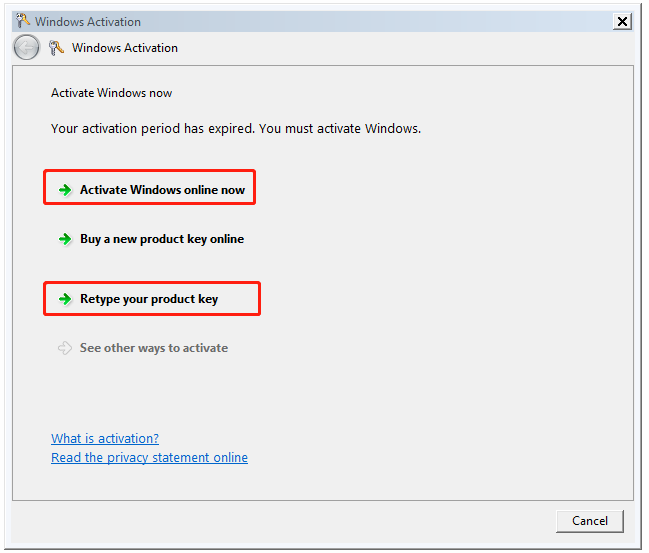Click the activation period expired message
Image resolution: width=649 pixels, height=553 pixels.
click(x=236, y=129)
